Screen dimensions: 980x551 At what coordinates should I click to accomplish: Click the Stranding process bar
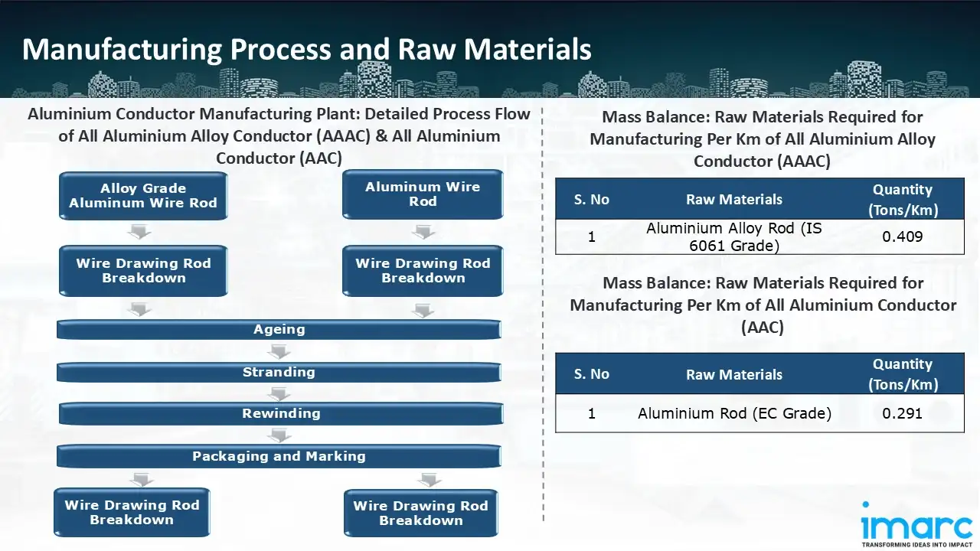279,373
